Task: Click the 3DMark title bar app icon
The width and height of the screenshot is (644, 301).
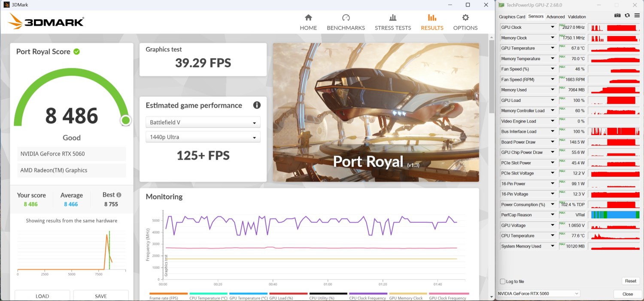Action: (x=6, y=5)
